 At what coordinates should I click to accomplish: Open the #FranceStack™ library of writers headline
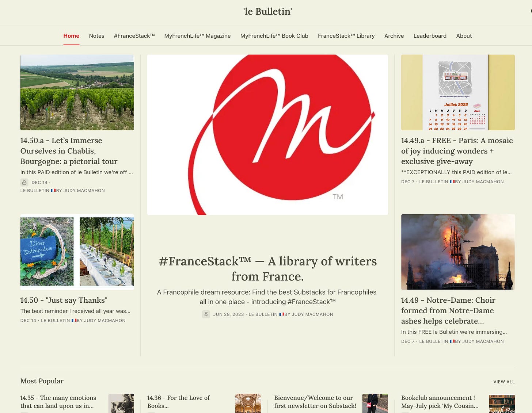pyautogui.click(x=267, y=269)
